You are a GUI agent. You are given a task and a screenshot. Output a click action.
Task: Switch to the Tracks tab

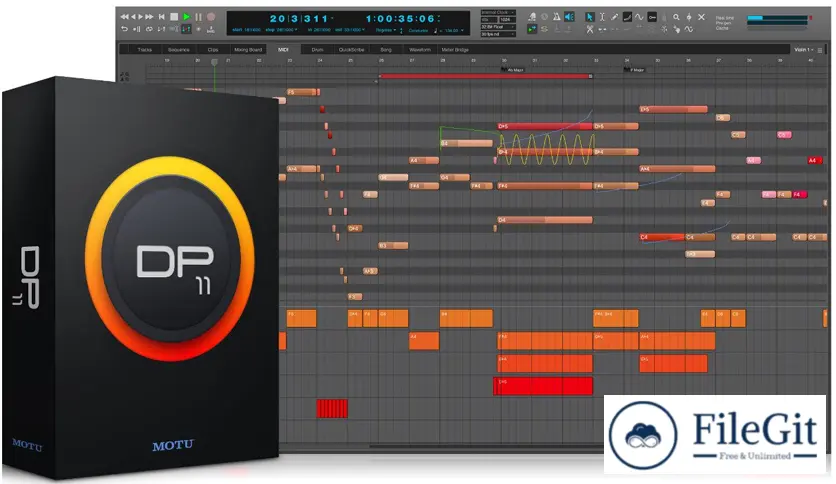[x=144, y=50]
